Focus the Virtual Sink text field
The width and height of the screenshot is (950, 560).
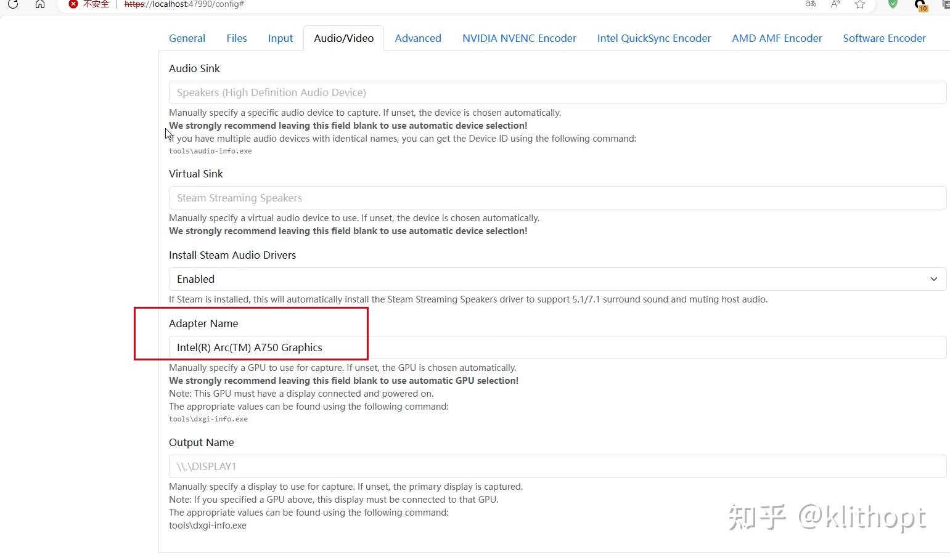click(x=557, y=198)
